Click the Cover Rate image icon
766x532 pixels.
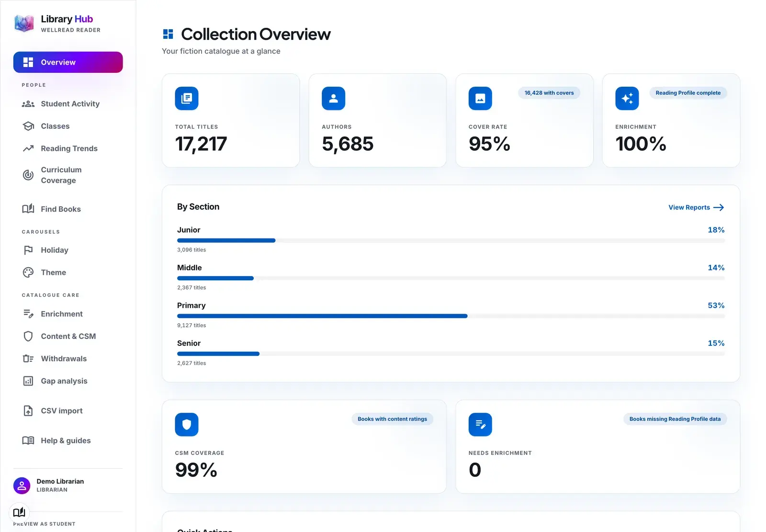coord(480,98)
